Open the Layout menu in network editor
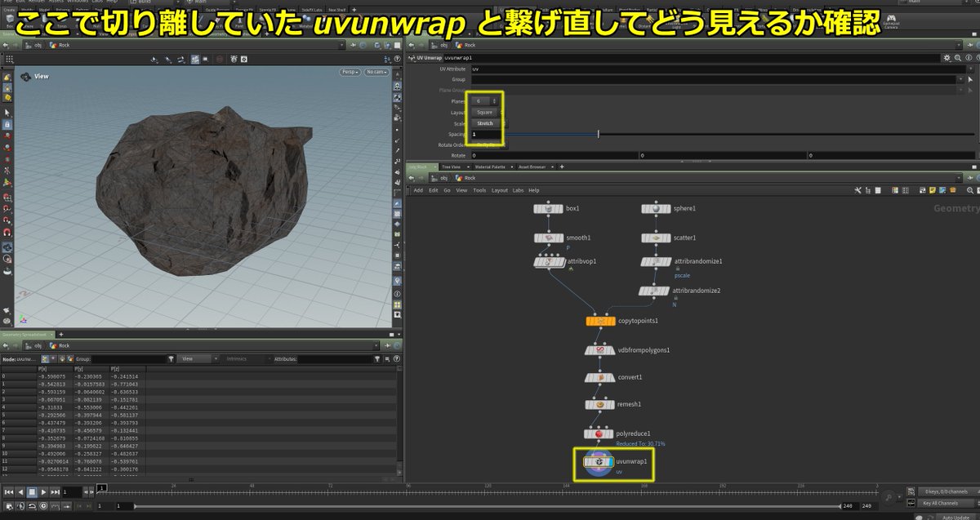The image size is (980, 520). (499, 190)
